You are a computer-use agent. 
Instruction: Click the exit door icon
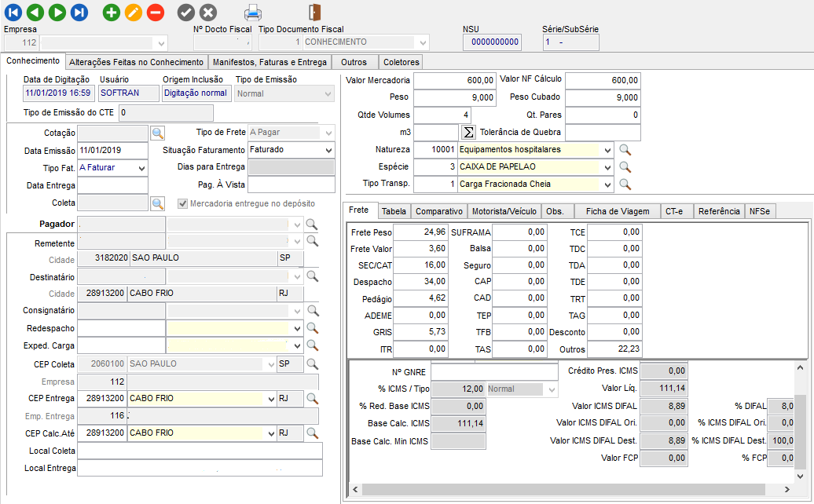pyautogui.click(x=315, y=12)
